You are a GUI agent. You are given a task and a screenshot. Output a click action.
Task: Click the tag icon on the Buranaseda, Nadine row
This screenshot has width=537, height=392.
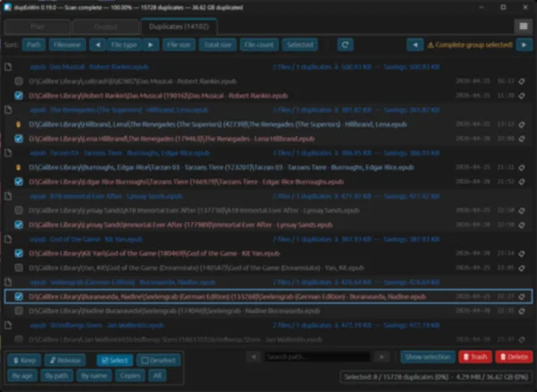(522, 297)
